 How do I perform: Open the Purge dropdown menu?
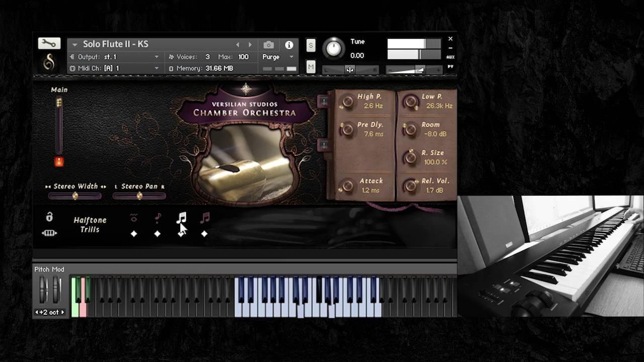pos(278,57)
